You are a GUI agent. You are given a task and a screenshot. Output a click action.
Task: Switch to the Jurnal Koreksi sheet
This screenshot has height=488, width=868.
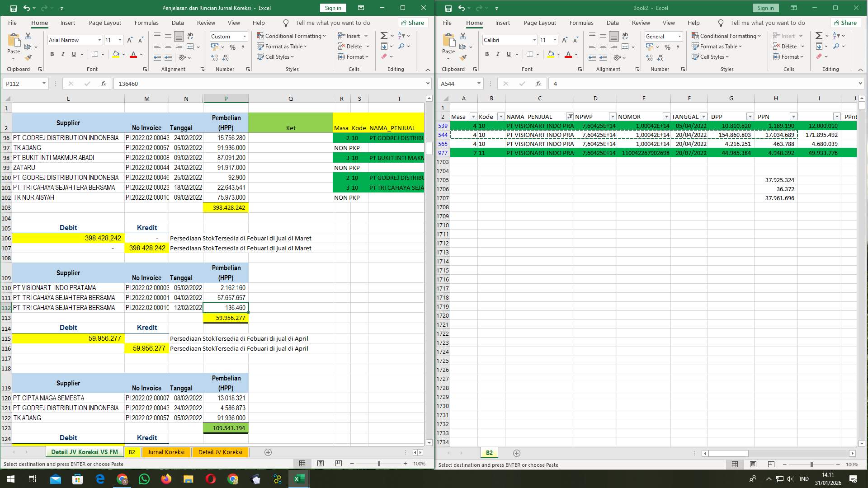166,452
